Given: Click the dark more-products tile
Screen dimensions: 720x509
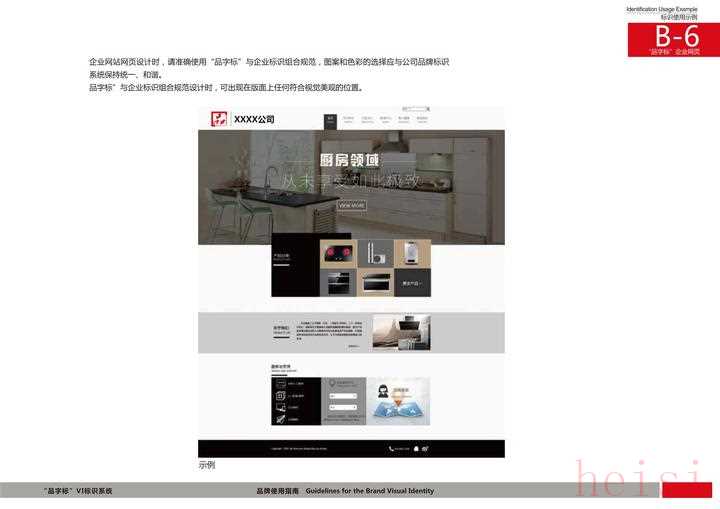Looking at the screenshot, I should tap(412, 283).
